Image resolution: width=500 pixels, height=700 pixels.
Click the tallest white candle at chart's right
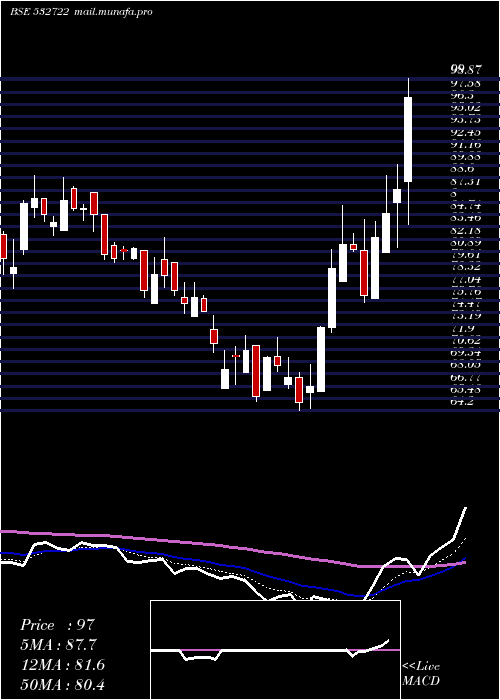point(408,139)
